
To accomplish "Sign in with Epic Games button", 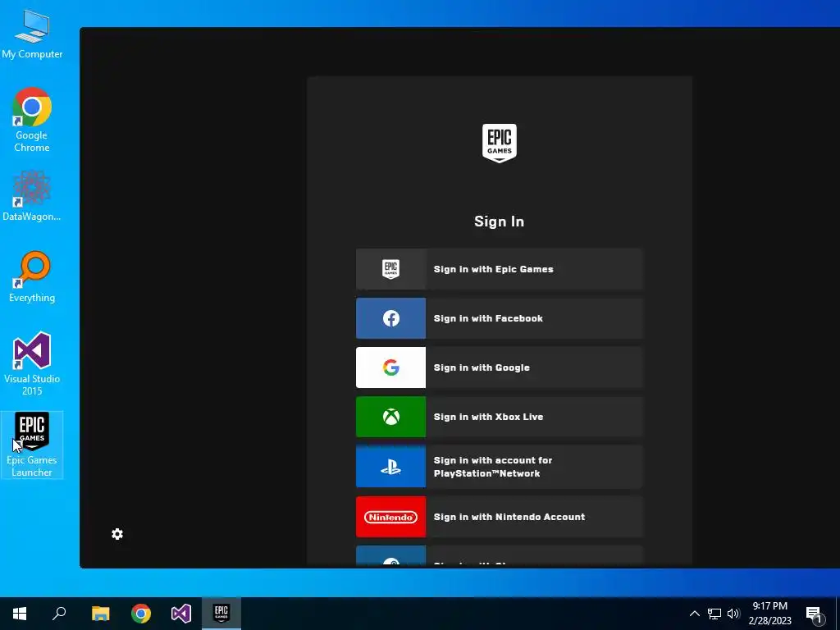I will [499, 269].
